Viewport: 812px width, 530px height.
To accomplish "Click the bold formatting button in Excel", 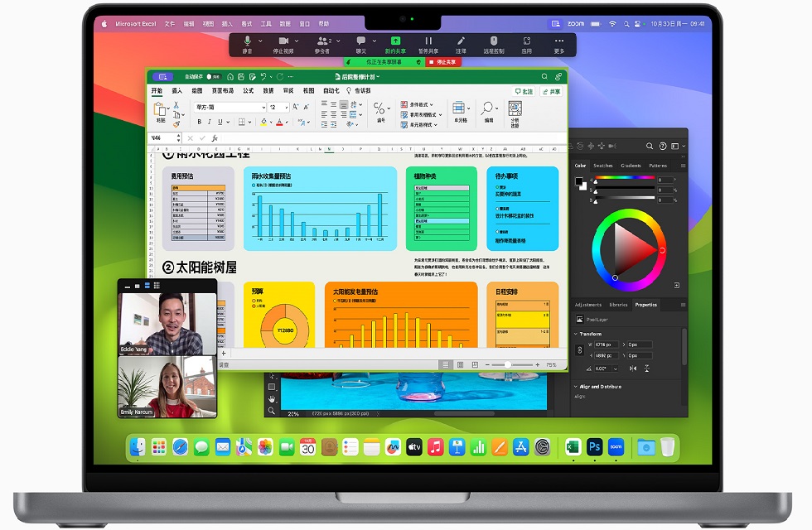I will pos(199,122).
